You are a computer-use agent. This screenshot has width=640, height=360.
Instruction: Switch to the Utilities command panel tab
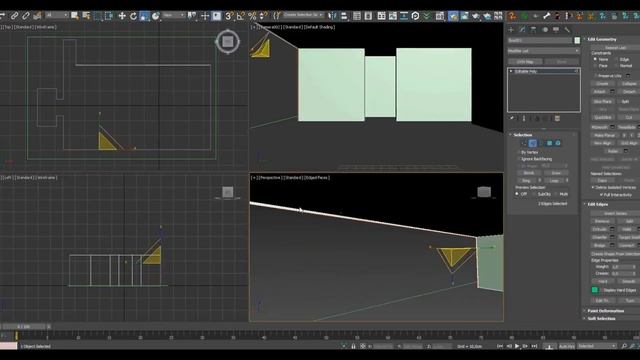click(567, 30)
